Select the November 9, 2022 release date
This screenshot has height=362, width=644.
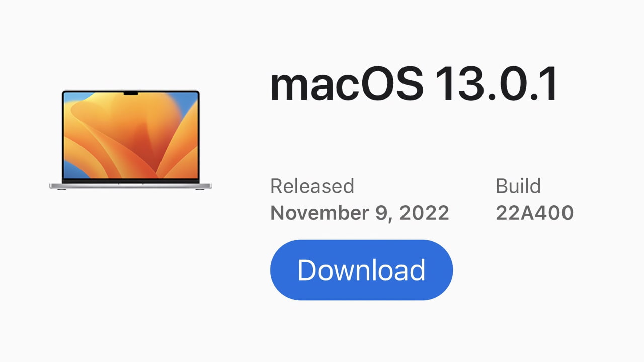point(360,213)
